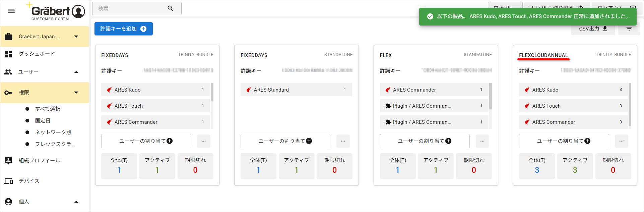
Task: Click ユーザーの割り当て in FIXEDDAYS TRINITY_BUNDLE card
Action: coord(146,141)
